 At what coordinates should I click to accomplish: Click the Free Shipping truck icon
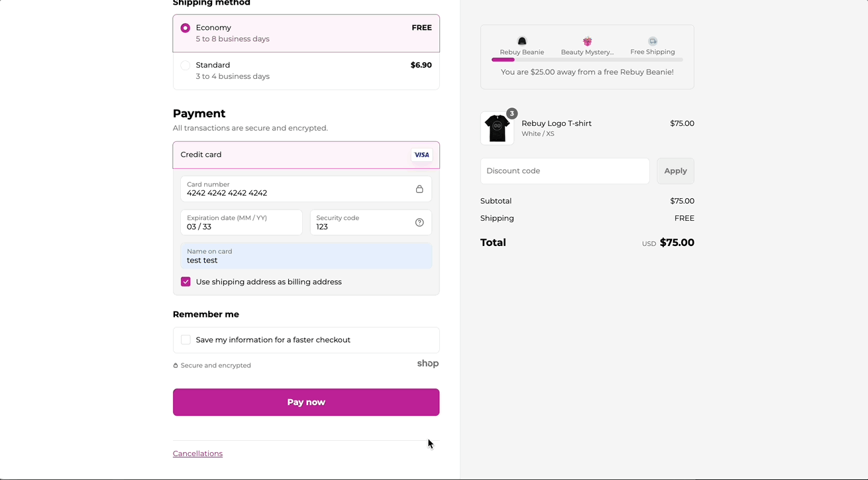pos(653,41)
